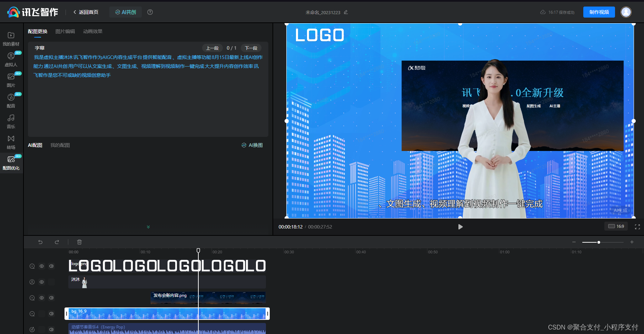Click the 00:30 mark on timeline ruler
The height and width of the screenshot is (334, 644).
point(289,252)
